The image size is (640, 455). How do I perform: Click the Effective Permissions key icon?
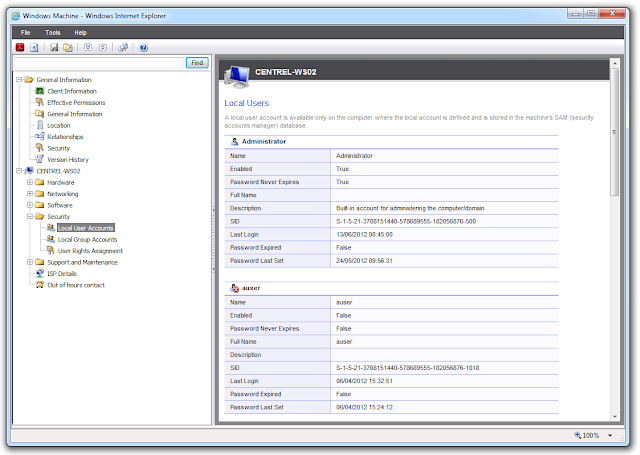40,102
